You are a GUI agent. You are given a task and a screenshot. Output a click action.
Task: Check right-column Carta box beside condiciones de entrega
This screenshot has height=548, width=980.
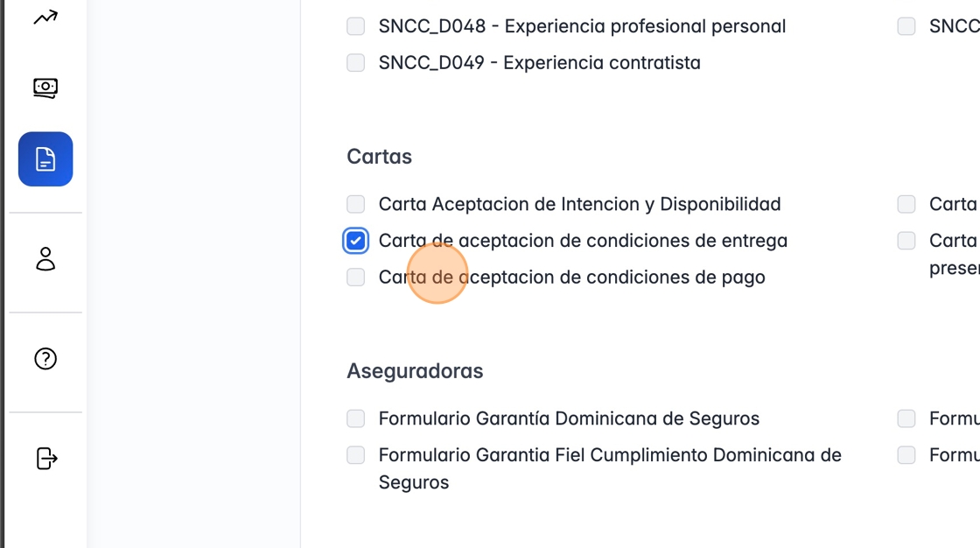tap(906, 241)
